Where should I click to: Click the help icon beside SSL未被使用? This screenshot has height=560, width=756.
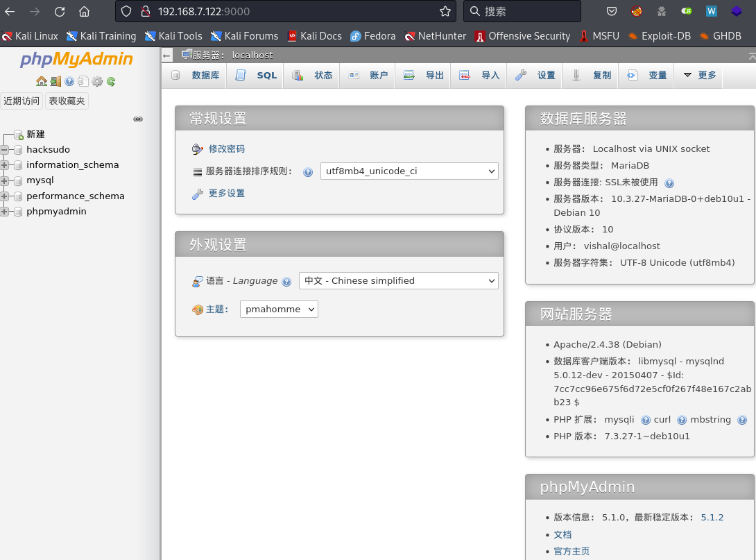(x=669, y=183)
